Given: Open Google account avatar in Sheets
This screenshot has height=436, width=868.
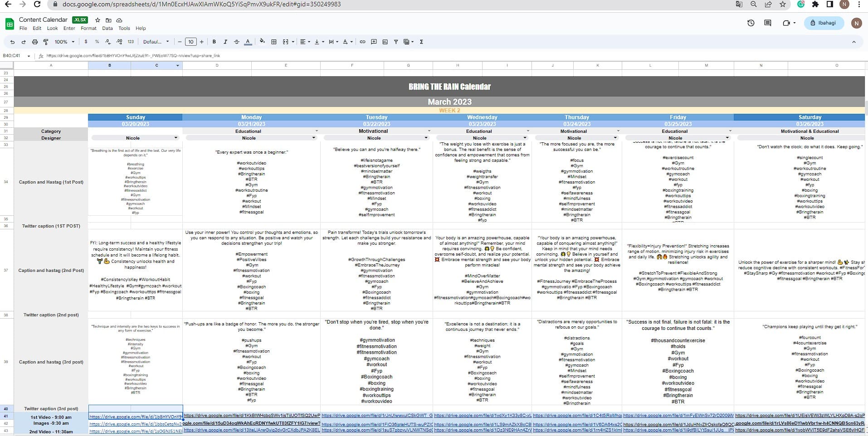Looking at the screenshot, I should (857, 23).
